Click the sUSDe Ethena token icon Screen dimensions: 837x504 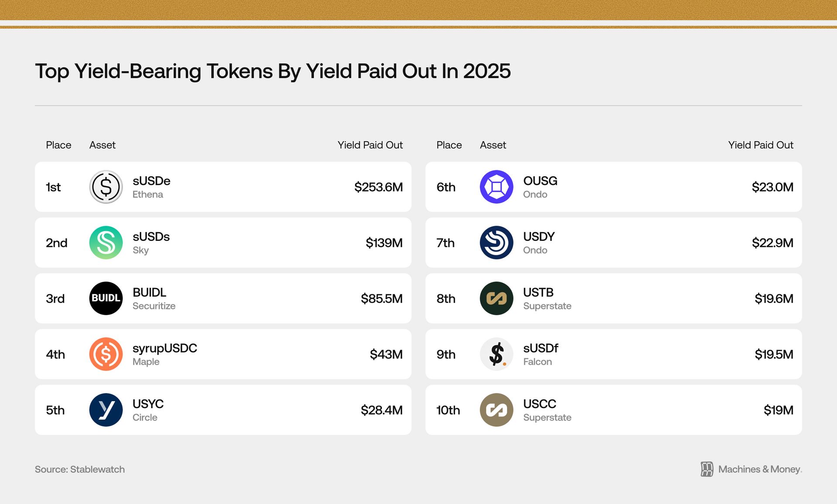106,187
